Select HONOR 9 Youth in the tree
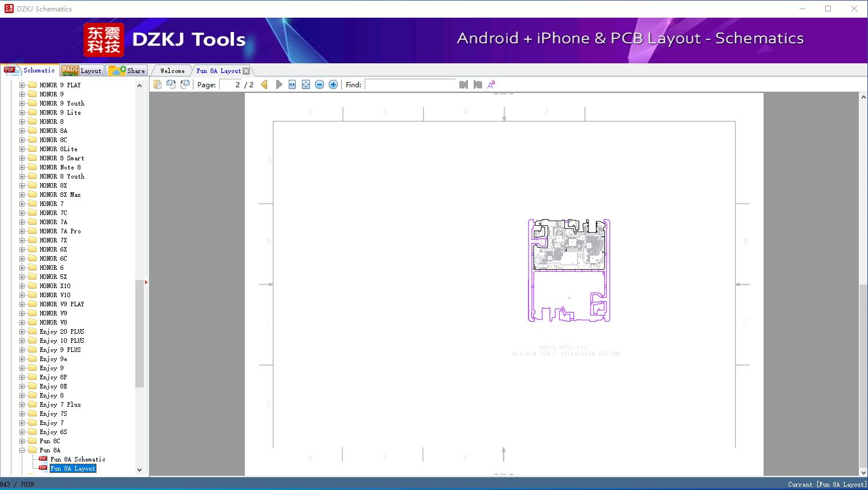Viewport: 868px width, 490px height. pyautogui.click(x=62, y=103)
